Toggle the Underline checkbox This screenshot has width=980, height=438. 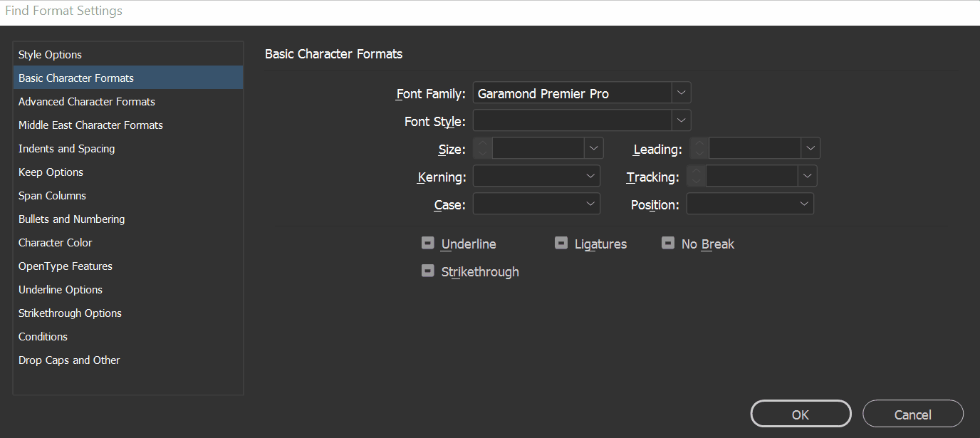click(x=428, y=243)
